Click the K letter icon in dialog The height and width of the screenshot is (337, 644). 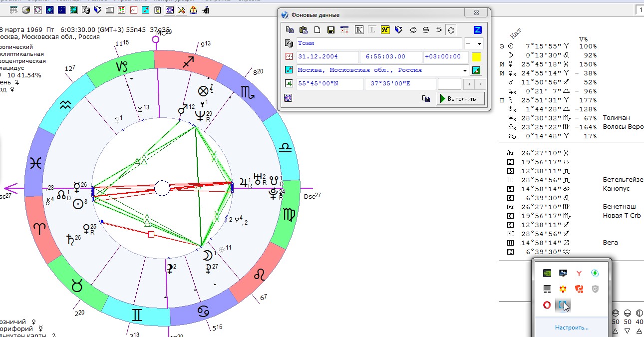pos(359,30)
